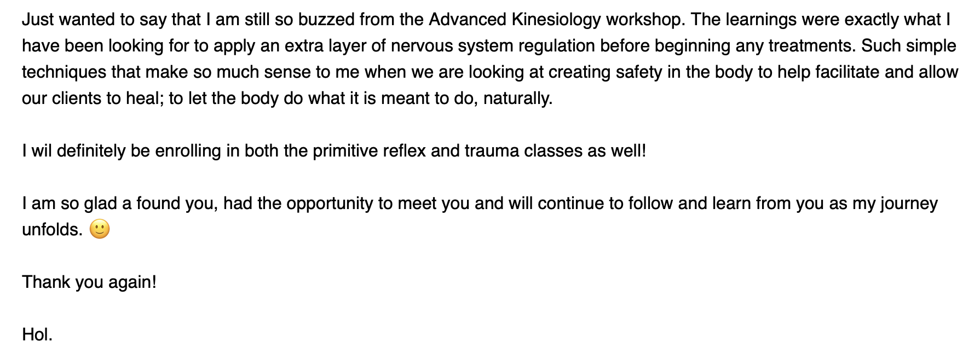Click the word "enrolling"
The image size is (980, 359).
(x=188, y=151)
